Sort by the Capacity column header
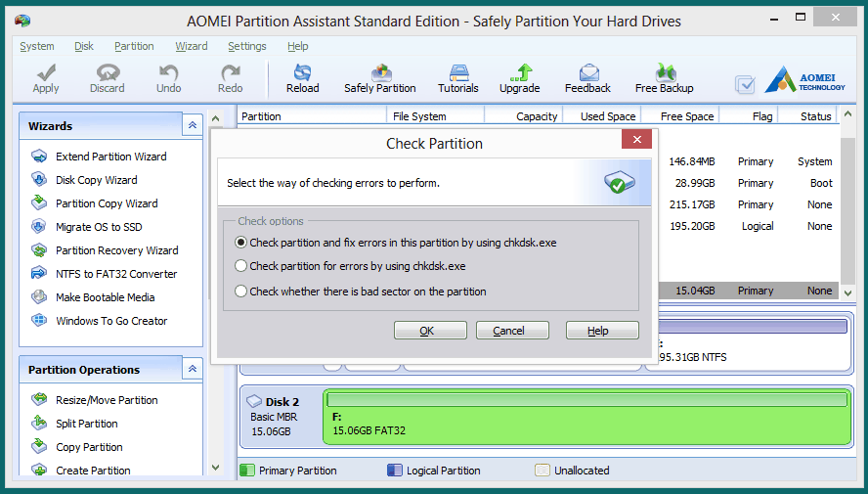The width and height of the screenshot is (868, 494). point(524,116)
